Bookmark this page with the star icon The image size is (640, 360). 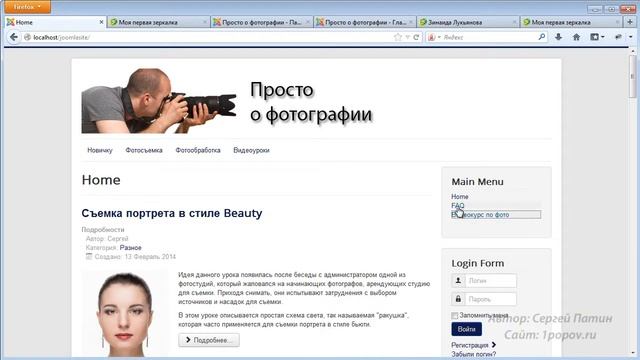click(x=398, y=37)
